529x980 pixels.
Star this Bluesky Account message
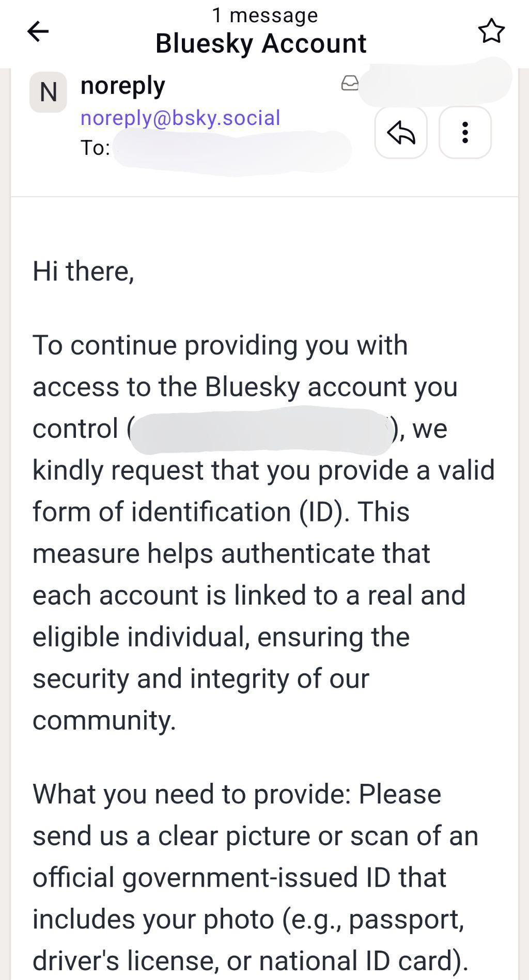(491, 31)
